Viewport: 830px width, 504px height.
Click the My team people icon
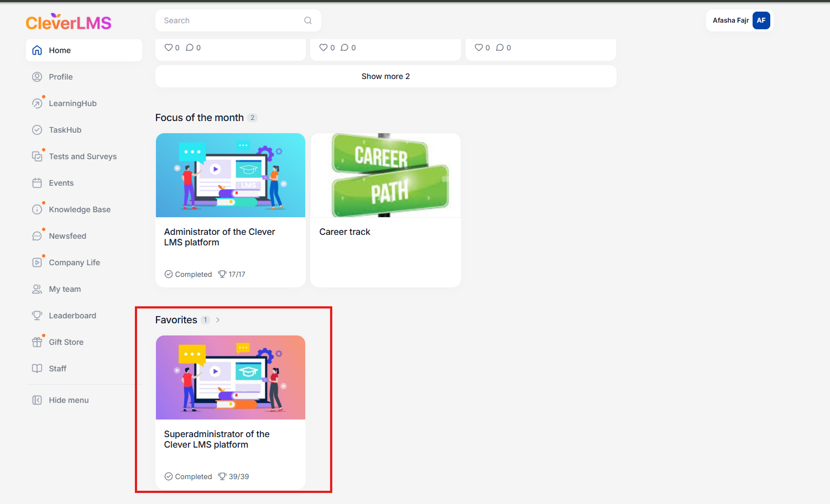[x=37, y=289]
